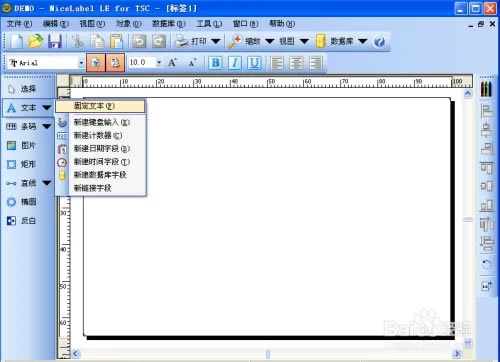Viewport: 500px width, 362px height.
Task: Open file with folder icon
Action: point(36,42)
